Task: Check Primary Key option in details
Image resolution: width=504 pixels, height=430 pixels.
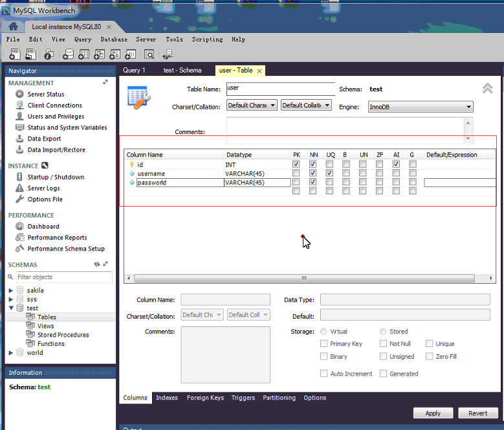Action: (323, 343)
